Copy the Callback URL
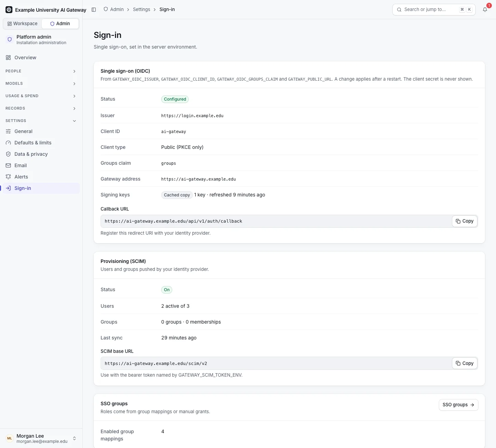 coord(464,221)
